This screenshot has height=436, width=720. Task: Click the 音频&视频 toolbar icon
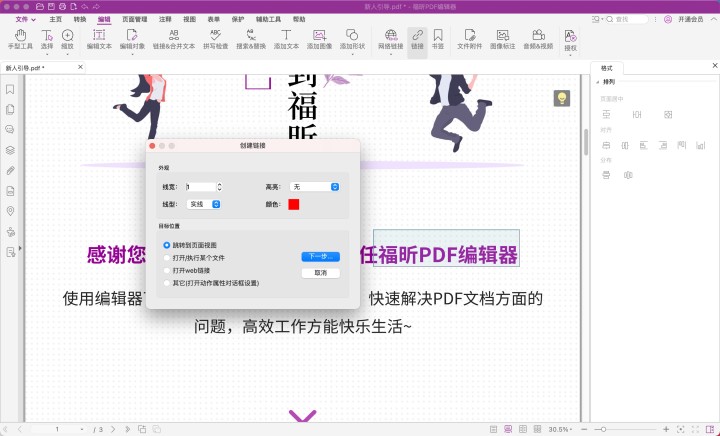tap(539, 39)
